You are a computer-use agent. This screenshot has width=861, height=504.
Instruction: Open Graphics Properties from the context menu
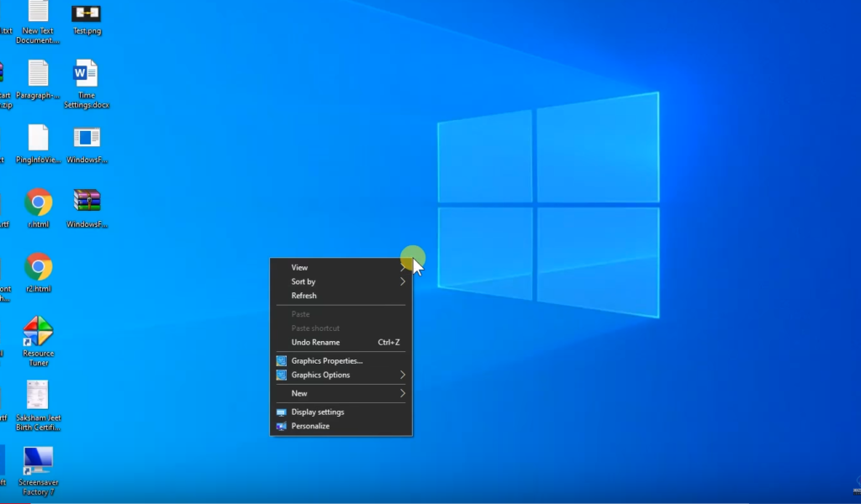point(341,361)
